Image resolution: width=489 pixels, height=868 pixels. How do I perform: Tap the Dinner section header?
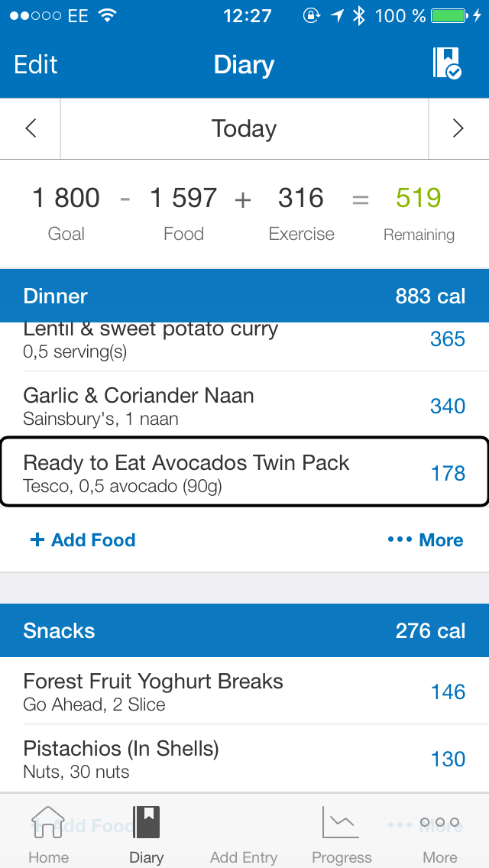[x=244, y=296]
